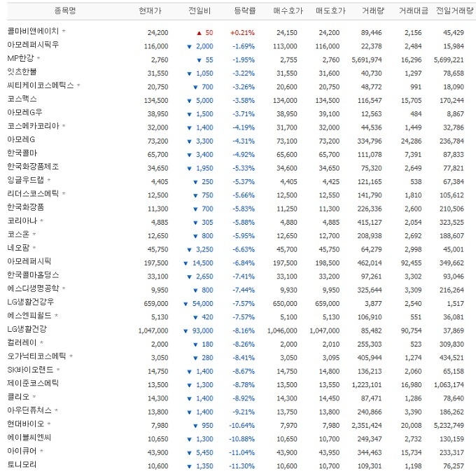Open stock 에스디생명공학
The image size is (476, 474).
(x=33, y=288)
